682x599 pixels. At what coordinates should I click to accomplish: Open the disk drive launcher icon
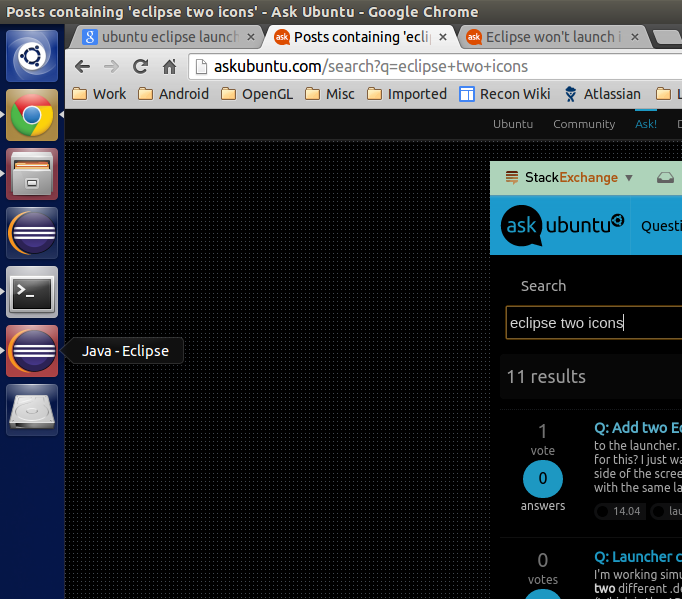pyautogui.click(x=32, y=410)
